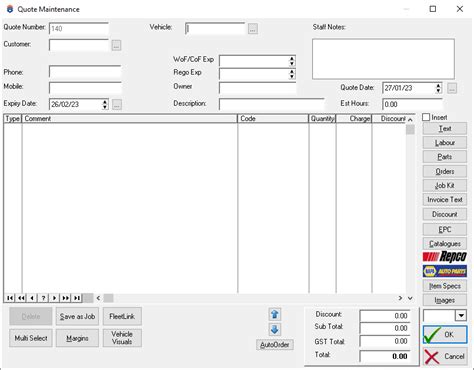
Task: Adjust the Expiry Date spinner arrows
Action: (x=105, y=104)
